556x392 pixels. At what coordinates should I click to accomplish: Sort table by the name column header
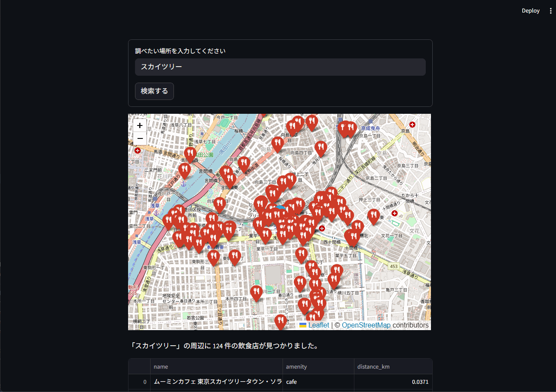point(216,366)
